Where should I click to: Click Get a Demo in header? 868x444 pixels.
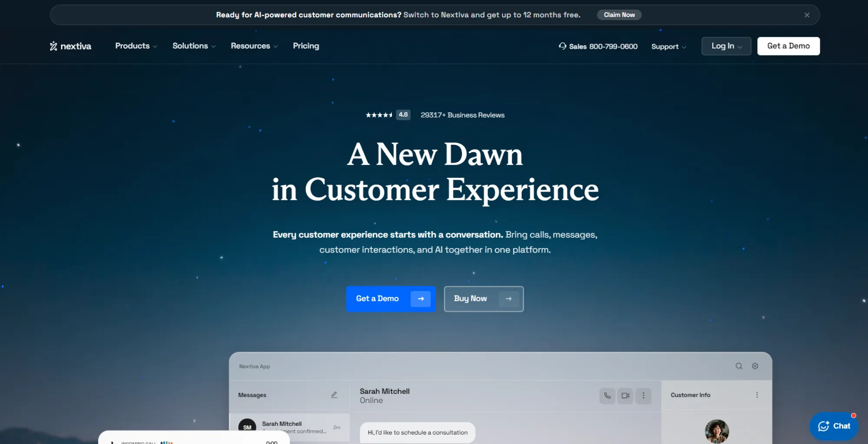pos(788,46)
